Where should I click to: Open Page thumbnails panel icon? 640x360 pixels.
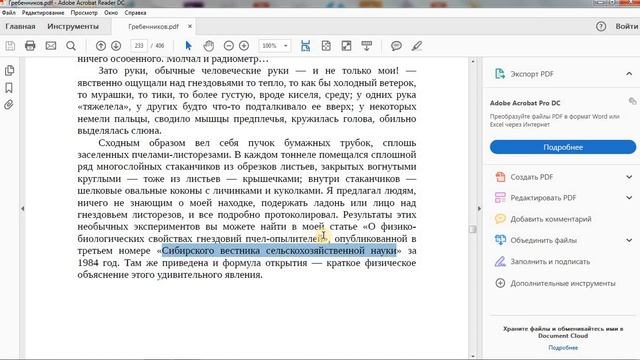pyautogui.click(x=9, y=70)
